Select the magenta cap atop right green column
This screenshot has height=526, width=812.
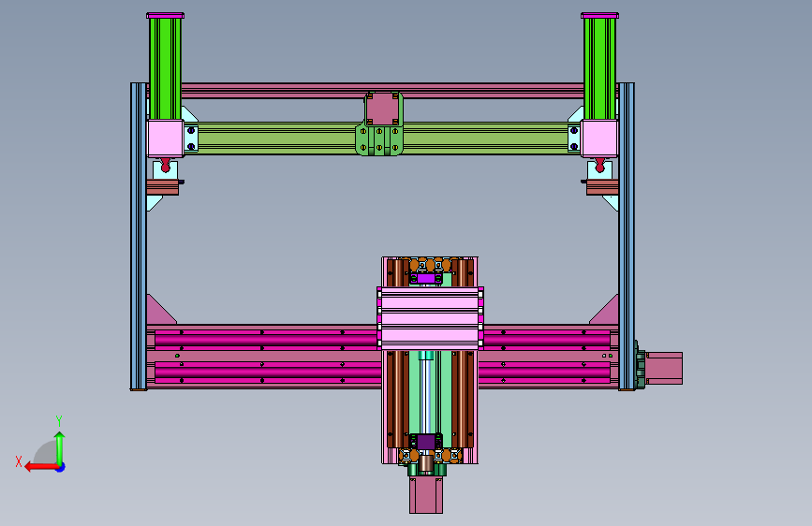[599, 16]
